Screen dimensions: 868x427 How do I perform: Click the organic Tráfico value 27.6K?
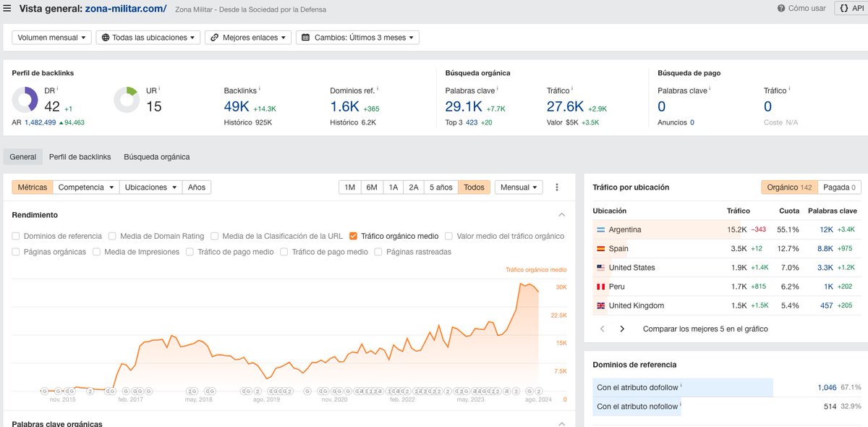[566, 106]
